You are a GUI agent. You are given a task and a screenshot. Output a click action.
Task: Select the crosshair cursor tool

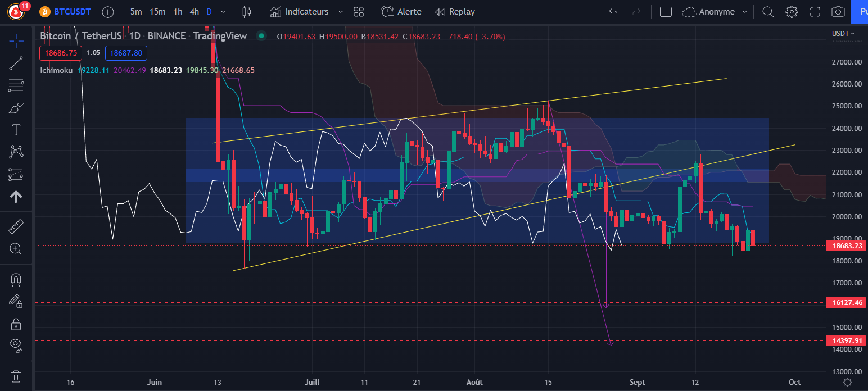point(16,40)
